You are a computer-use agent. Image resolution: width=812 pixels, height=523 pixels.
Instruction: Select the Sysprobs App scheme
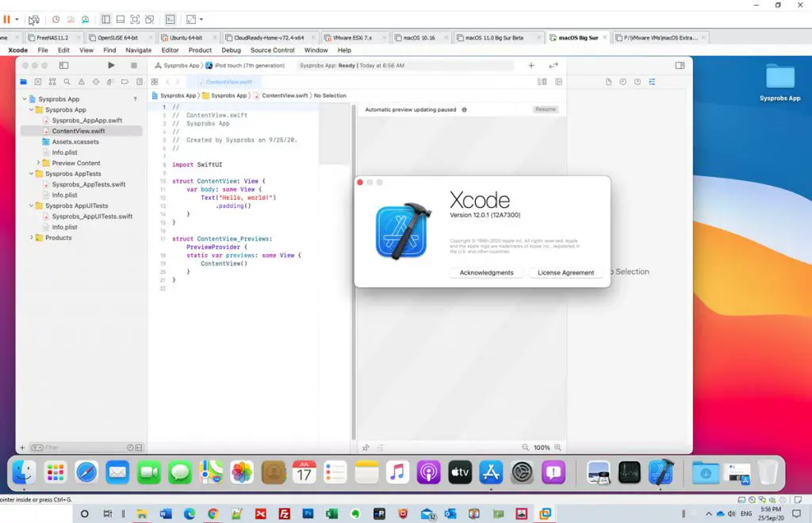[x=177, y=65]
